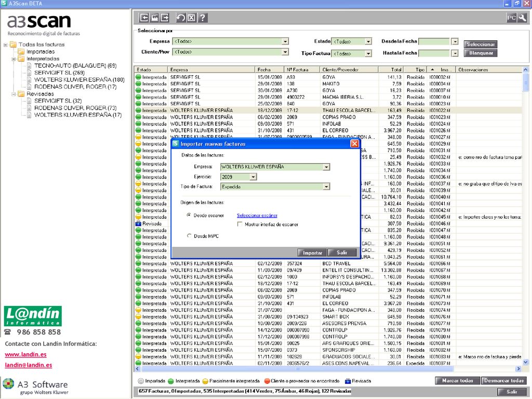532x399 pixels.
Task: Click the blue Revisada icon on row I001046.tif
Action: click(138, 223)
